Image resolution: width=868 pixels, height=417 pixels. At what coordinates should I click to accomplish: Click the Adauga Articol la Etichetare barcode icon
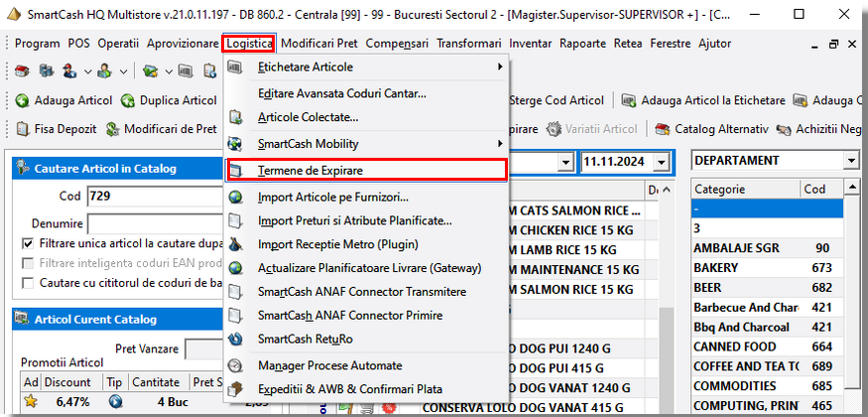click(629, 100)
